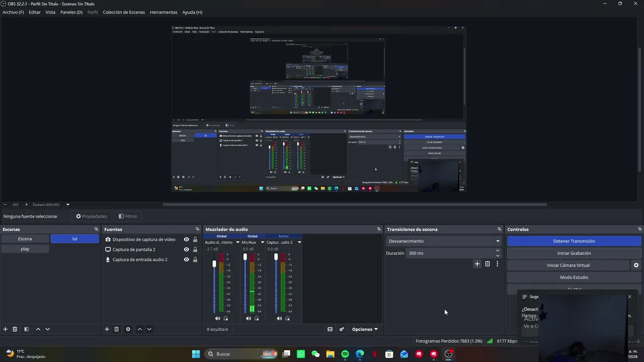Open Ayuda menu
The image size is (644, 362).
(x=192, y=12)
